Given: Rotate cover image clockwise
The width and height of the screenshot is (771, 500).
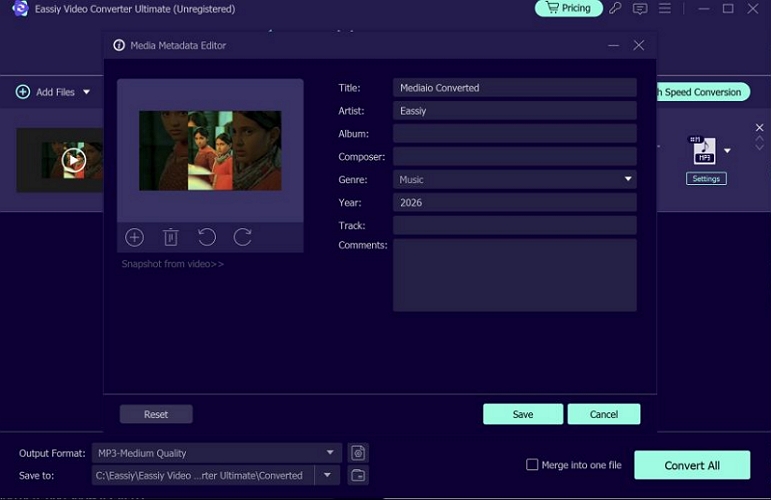Looking at the screenshot, I should point(242,237).
